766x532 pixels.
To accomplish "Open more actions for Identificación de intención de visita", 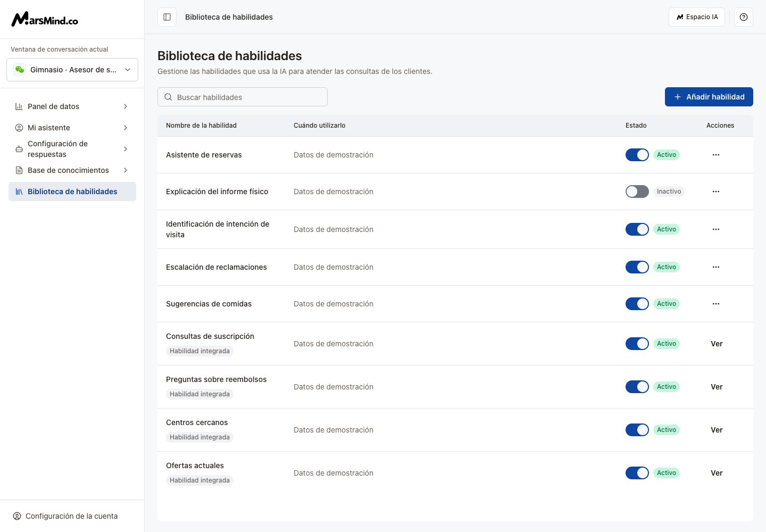I will [x=716, y=229].
